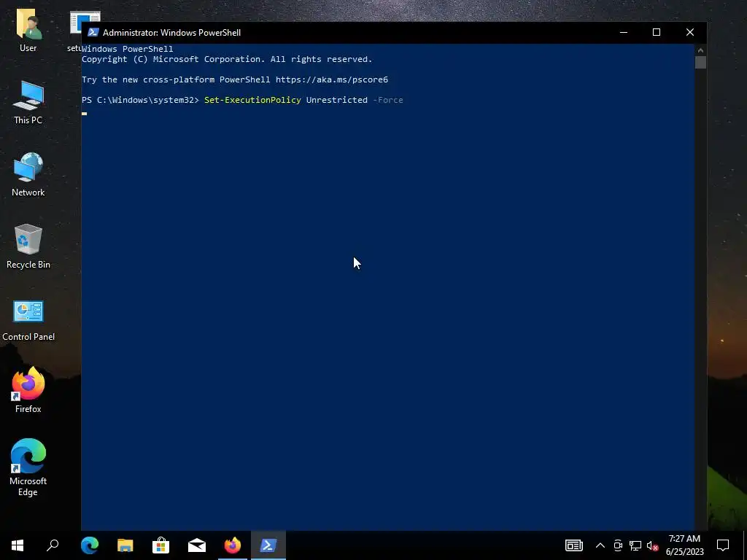The height and width of the screenshot is (560, 747).
Task: Click the Administrator: Windows PowerShell title
Action: click(171, 32)
